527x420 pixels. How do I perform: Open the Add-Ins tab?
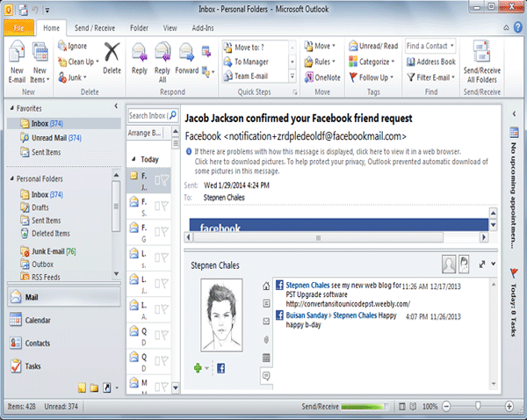click(203, 28)
